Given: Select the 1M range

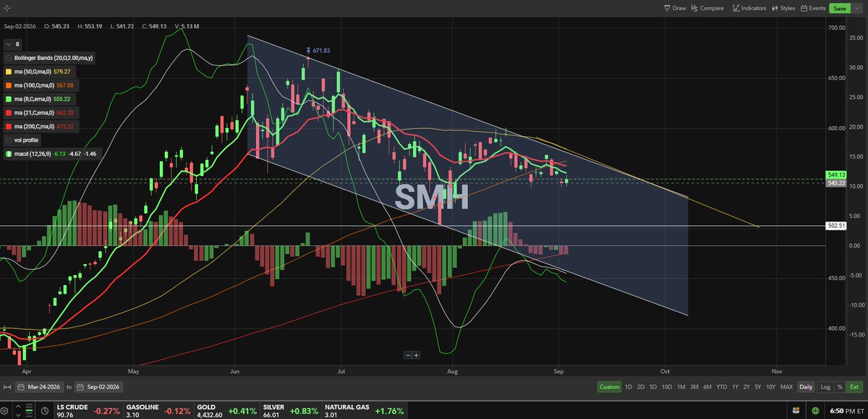Looking at the screenshot, I should coord(681,386).
